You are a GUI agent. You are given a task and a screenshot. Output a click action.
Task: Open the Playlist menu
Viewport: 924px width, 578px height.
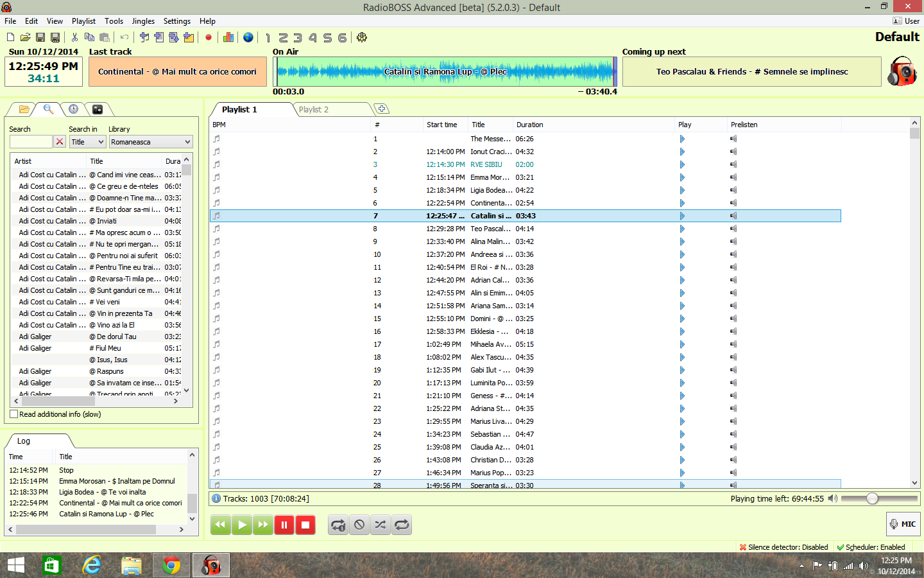[83, 21]
